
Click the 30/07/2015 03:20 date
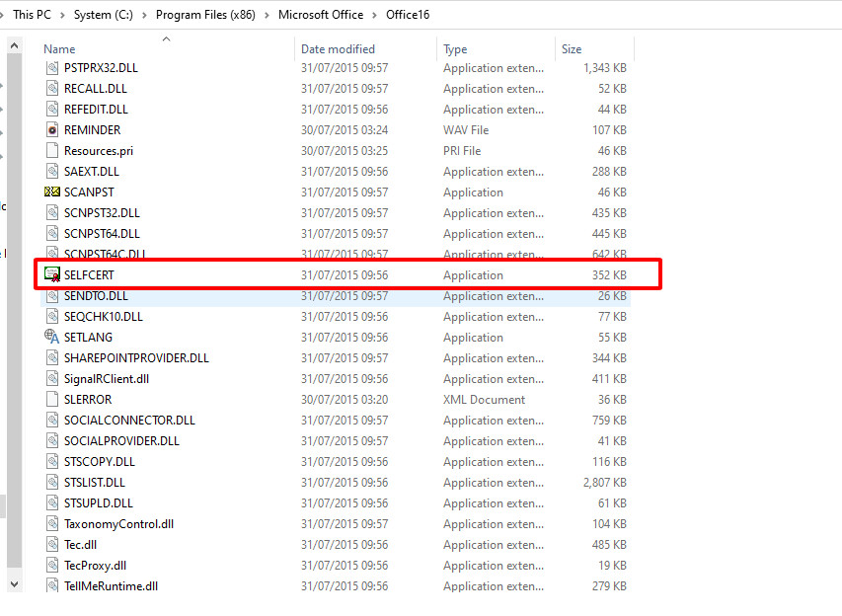(344, 399)
